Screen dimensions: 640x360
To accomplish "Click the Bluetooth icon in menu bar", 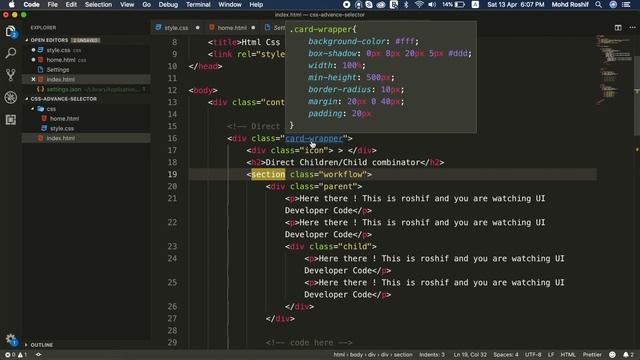I will pyautogui.click(x=406, y=4).
